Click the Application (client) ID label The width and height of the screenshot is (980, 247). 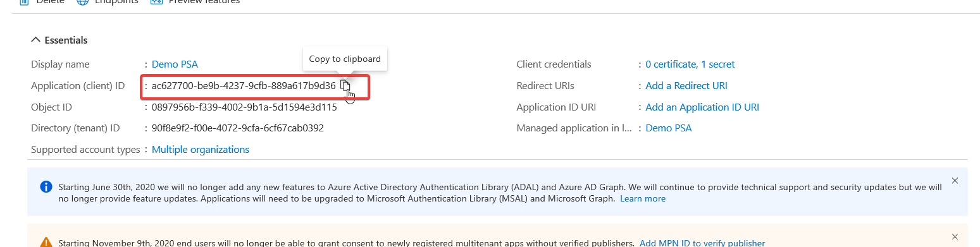click(78, 86)
